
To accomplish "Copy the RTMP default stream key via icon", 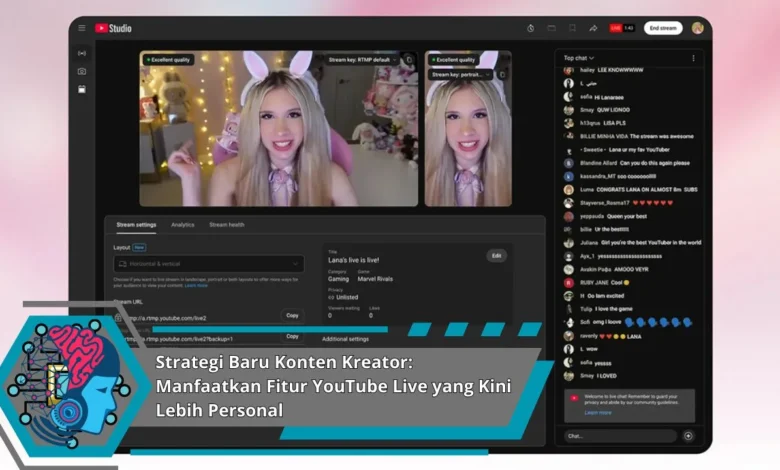I will (x=408, y=60).
